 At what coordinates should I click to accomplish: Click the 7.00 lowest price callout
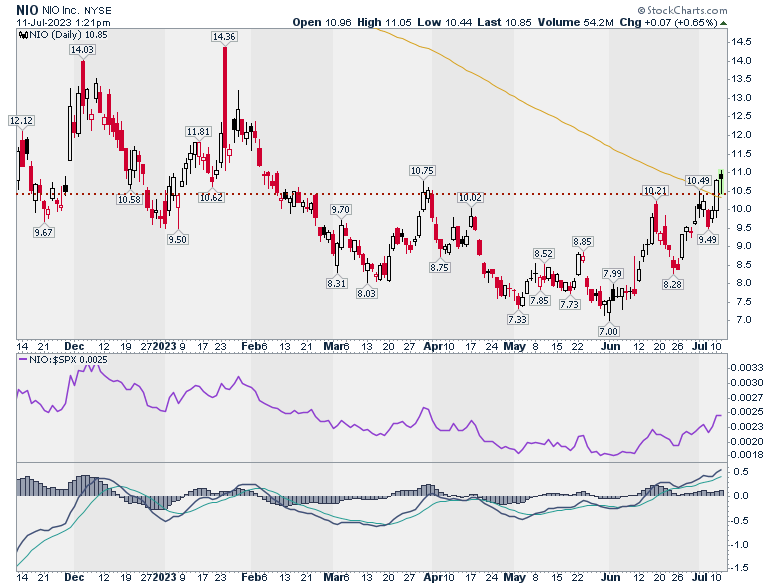tap(608, 331)
